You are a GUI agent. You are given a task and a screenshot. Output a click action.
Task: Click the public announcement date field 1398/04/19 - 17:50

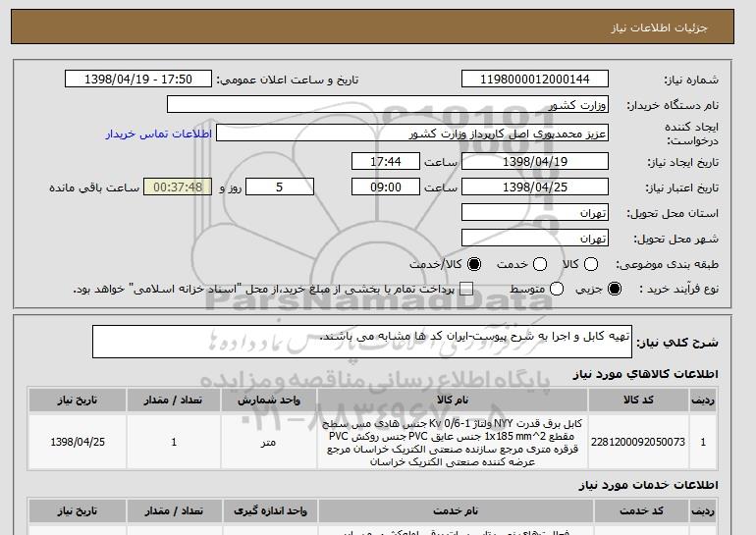click(138, 80)
